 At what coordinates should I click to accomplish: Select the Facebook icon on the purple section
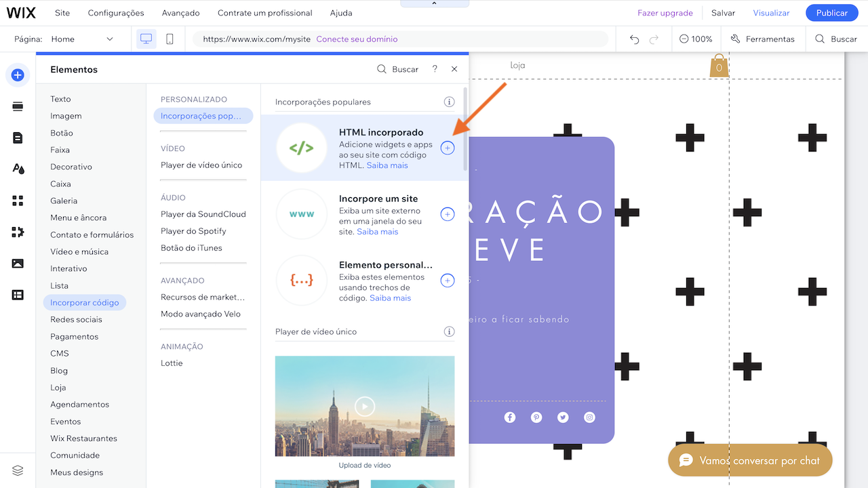click(x=509, y=417)
